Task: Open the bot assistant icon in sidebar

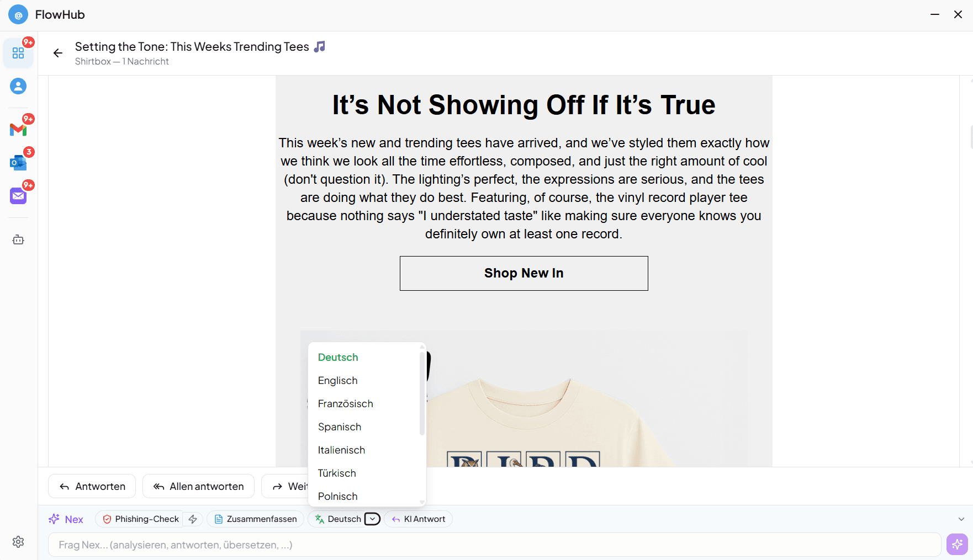Action: pyautogui.click(x=18, y=240)
